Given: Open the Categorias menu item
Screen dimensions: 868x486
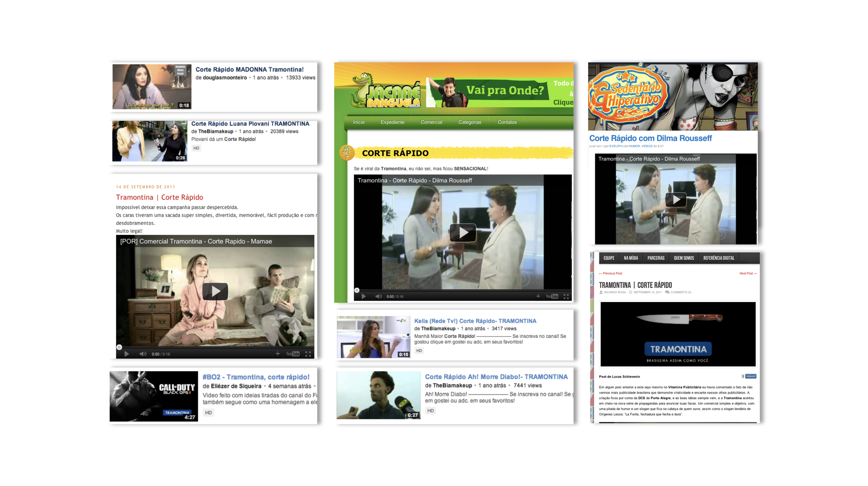Looking at the screenshot, I should pyautogui.click(x=469, y=122).
